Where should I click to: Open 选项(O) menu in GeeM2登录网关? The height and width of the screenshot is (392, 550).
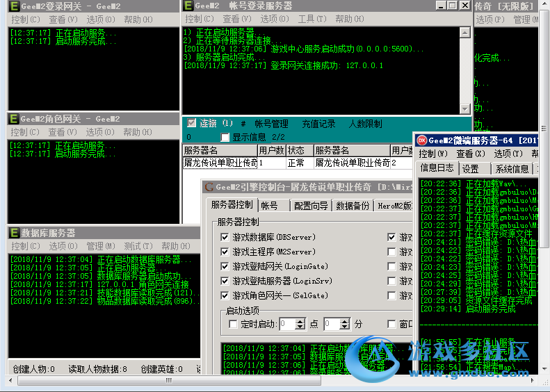coord(101,19)
